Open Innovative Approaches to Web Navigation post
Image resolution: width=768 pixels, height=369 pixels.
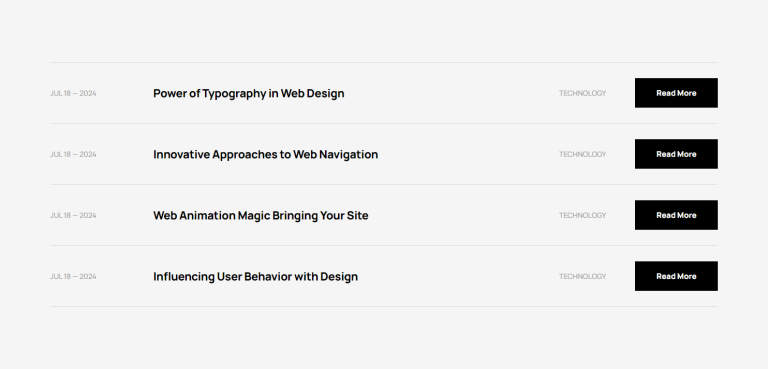tap(265, 154)
